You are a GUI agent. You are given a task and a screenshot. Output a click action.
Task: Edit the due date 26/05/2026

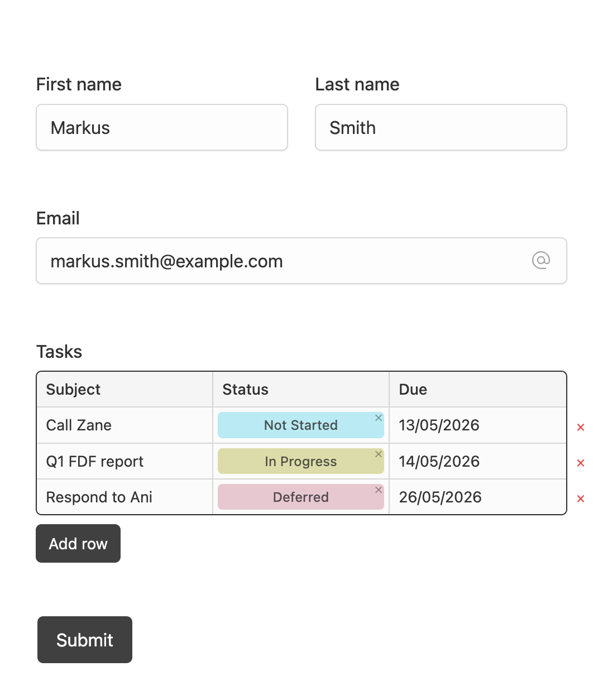[478, 497]
